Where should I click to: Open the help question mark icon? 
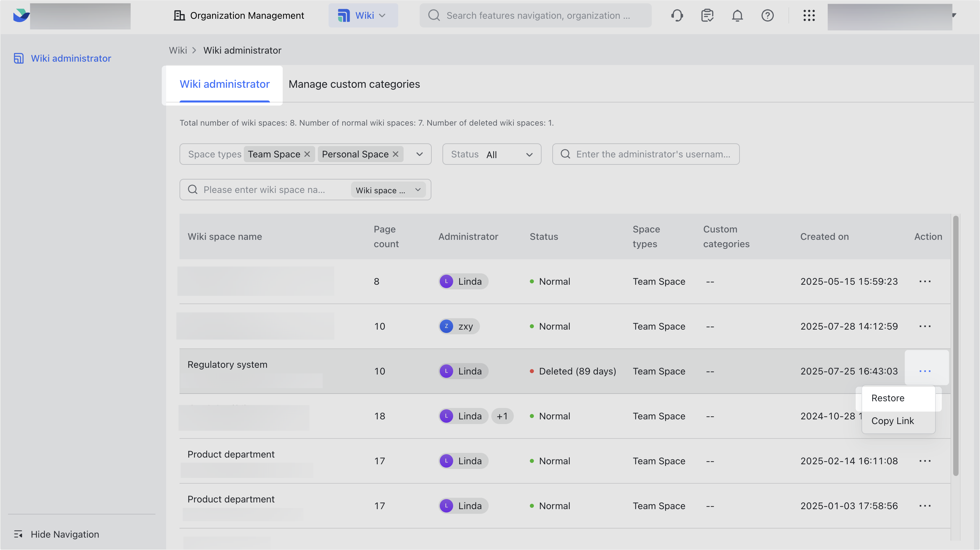(x=767, y=16)
